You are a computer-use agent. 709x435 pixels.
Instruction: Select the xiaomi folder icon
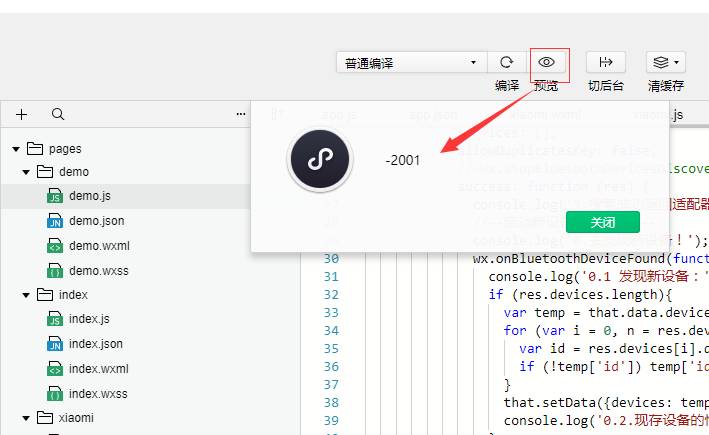coord(45,418)
